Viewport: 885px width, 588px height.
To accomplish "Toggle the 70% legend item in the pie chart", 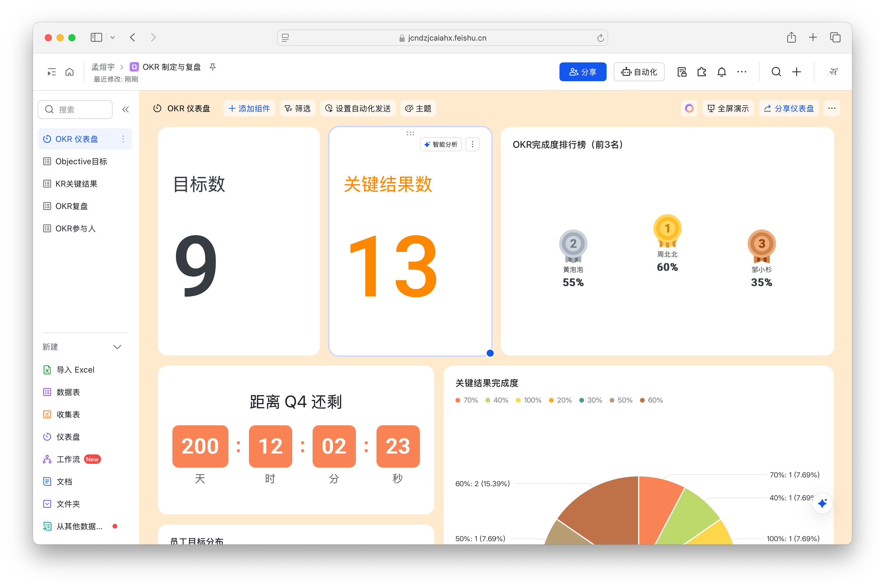I will click(x=467, y=400).
